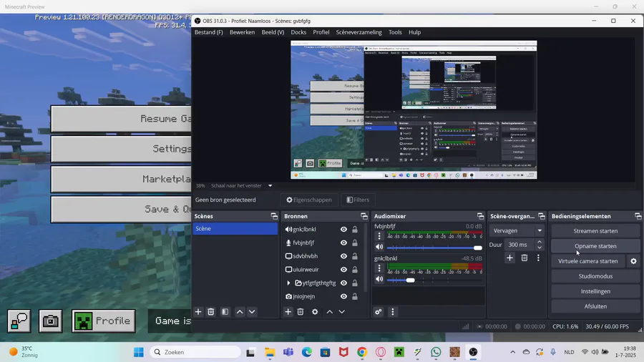This screenshot has width=644, height=362.
Task: Show hidden system tray icons chevron
Action: click(512, 352)
